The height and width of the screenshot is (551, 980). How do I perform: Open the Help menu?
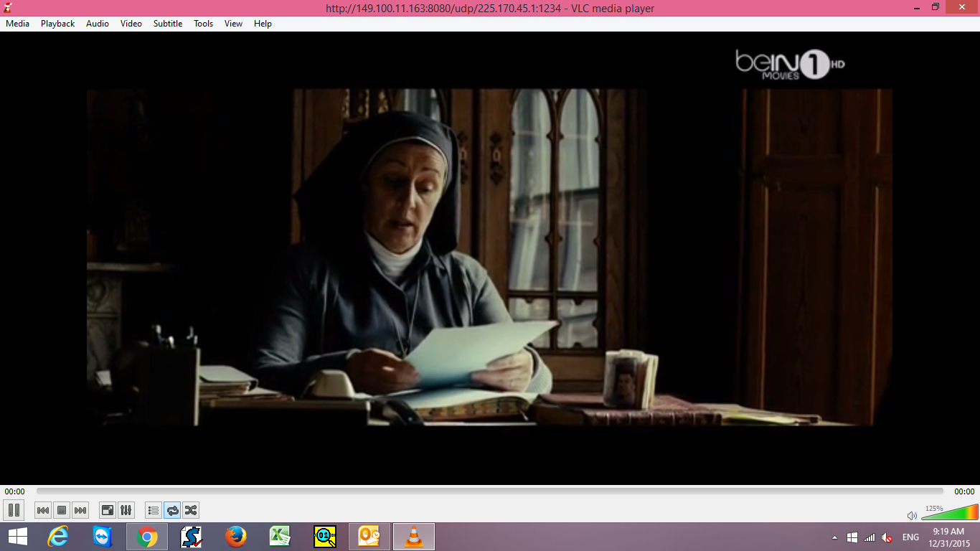[263, 24]
